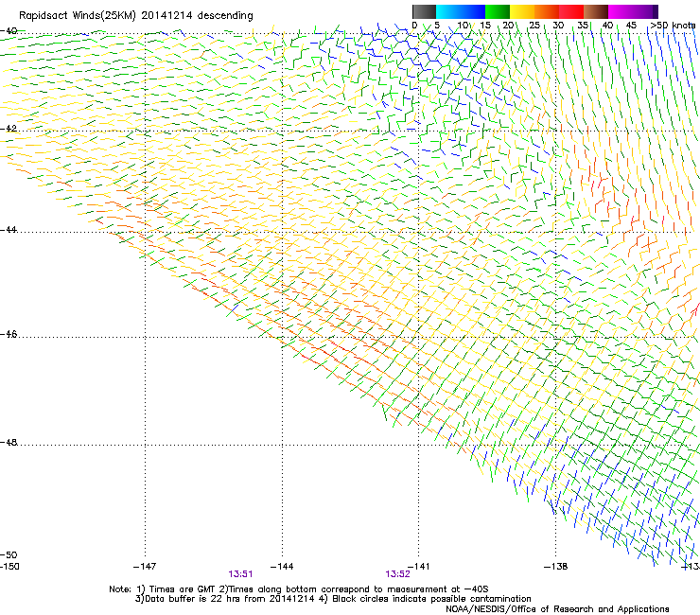Click the dark purple 45-50 knots legend color
Image resolution: width=700 pixels, height=615 pixels.
(645, 11)
